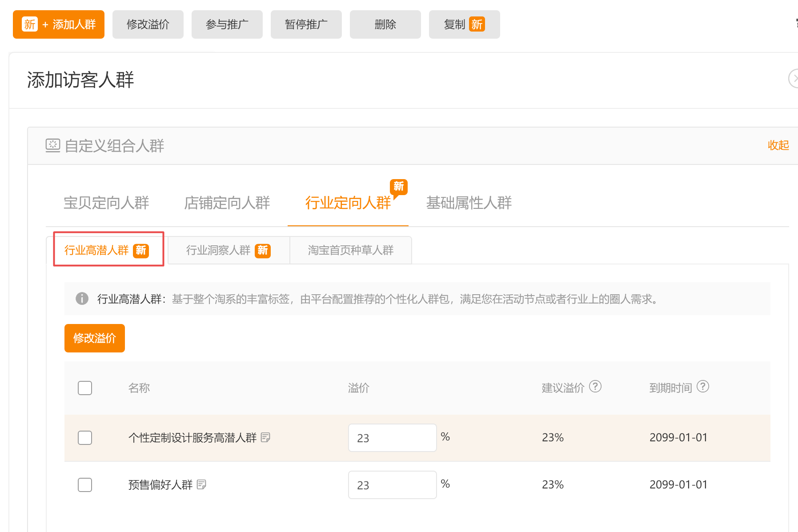Viewport: 798px width, 532px height.
Task: Check the 个性定制设计服务高潜人群 row checkbox
Action: [85, 438]
